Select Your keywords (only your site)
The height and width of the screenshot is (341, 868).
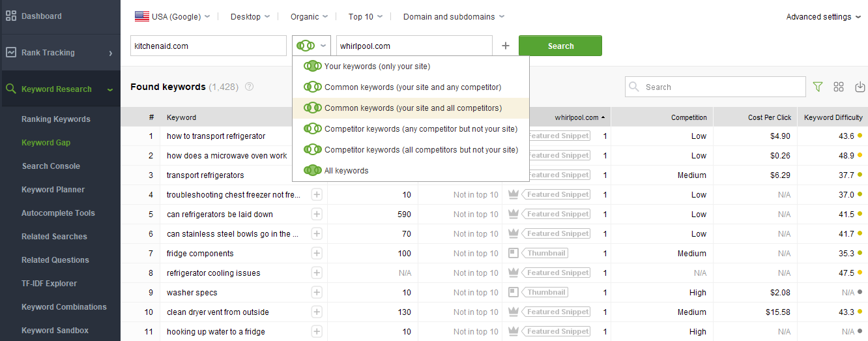click(x=411, y=66)
